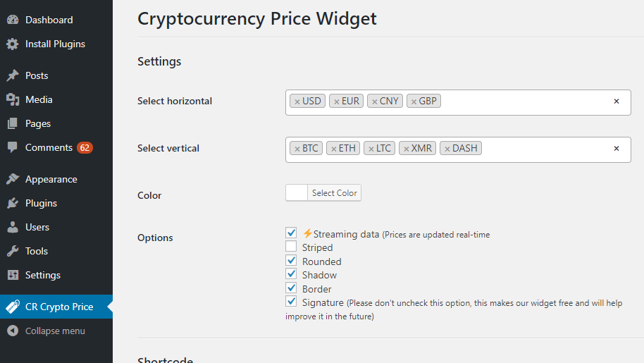The image size is (644, 363).
Task: Uncheck the Rounded option
Action: click(291, 261)
